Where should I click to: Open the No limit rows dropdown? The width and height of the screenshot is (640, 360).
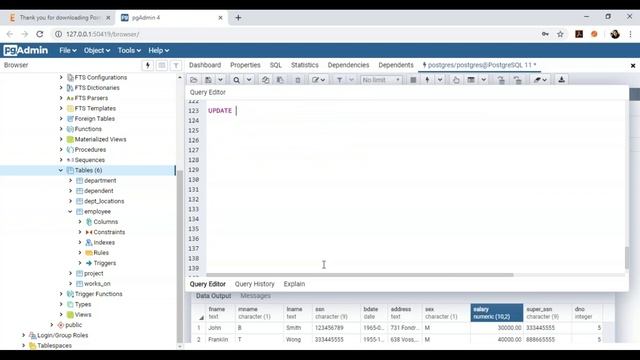(381, 80)
